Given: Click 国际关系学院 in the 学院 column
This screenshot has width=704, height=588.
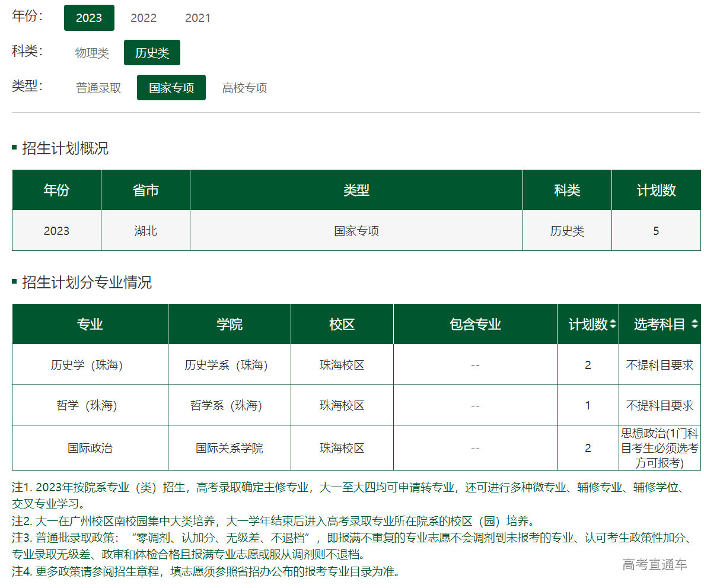Looking at the screenshot, I should click(229, 448).
